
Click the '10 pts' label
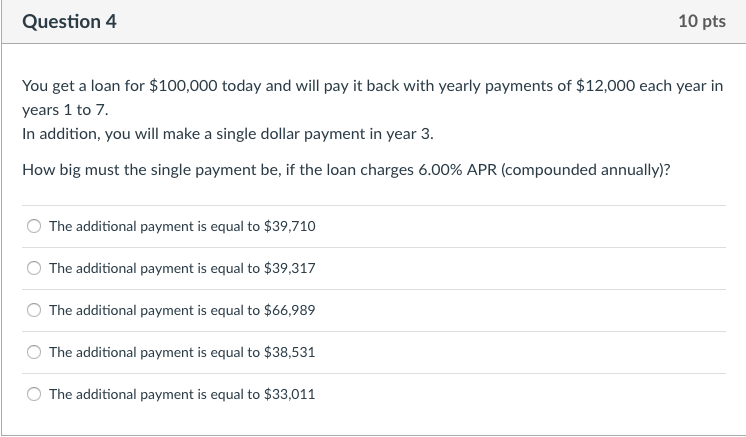click(x=702, y=21)
